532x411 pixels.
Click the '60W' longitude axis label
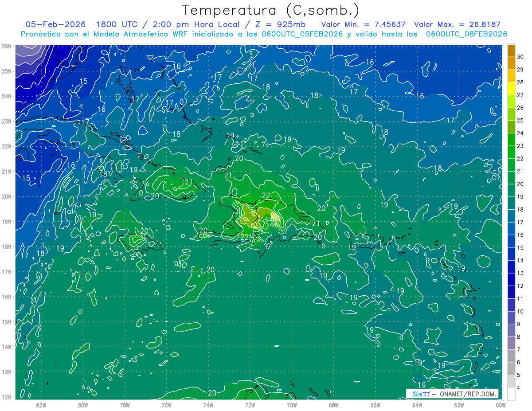click(x=501, y=405)
